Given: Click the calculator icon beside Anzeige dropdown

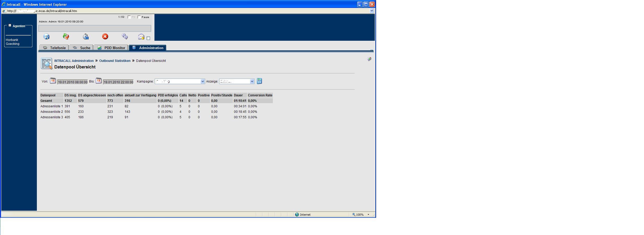Looking at the screenshot, I should pyautogui.click(x=259, y=81).
